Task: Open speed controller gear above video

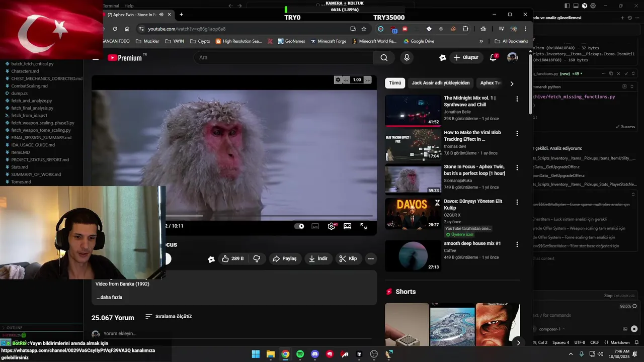Action: click(338, 80)
